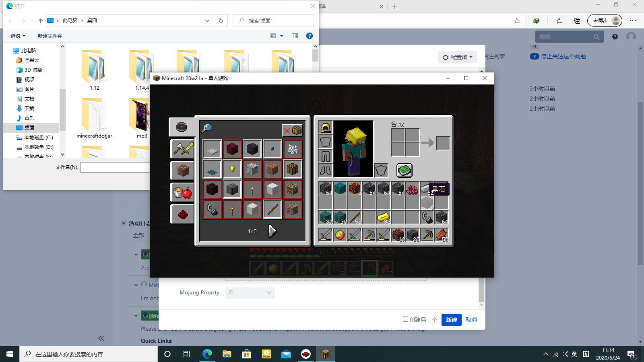The height and width of the screenshot is (362, 644).
Task: Click the empty offhand shield slot
Action: [x=381, y=171]
